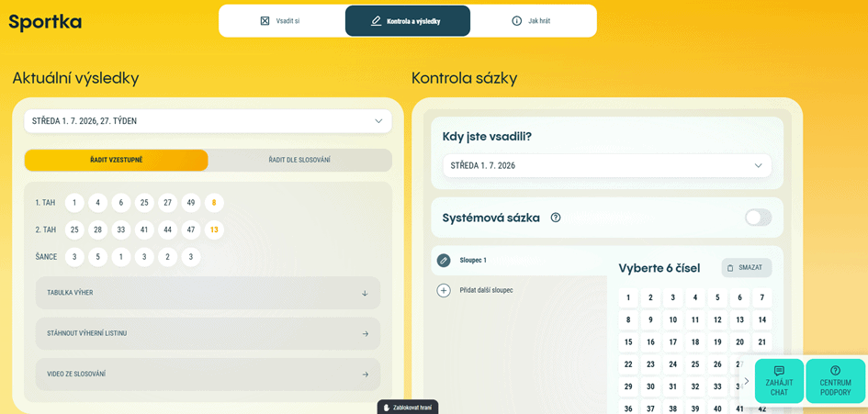This screenshot has height=414, width=868.
Task: Toggle the Systémová sázka switch
Action: pyautogui.click(x=758, y=218)
